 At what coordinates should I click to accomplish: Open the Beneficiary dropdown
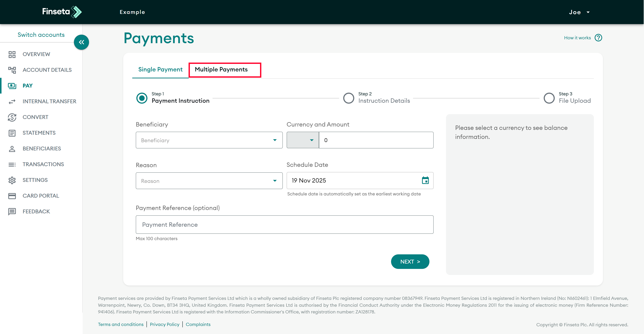click(209, 140)
